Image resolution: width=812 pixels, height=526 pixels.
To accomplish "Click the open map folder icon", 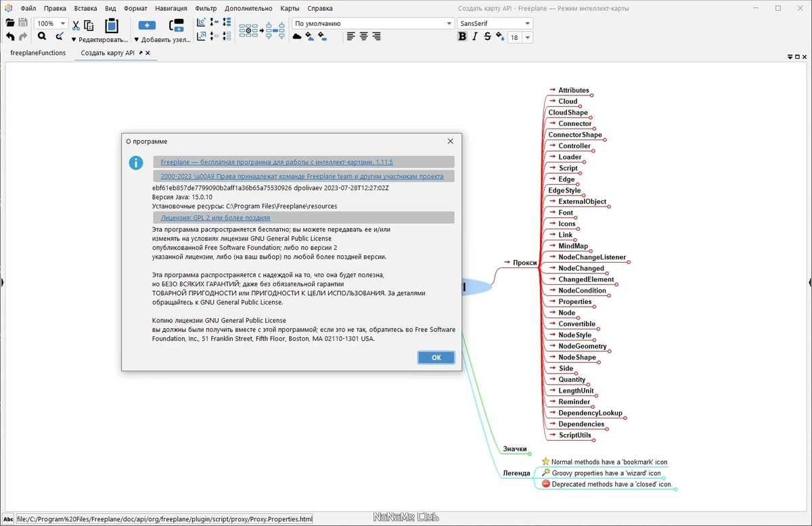I will [x=10, y=24].
